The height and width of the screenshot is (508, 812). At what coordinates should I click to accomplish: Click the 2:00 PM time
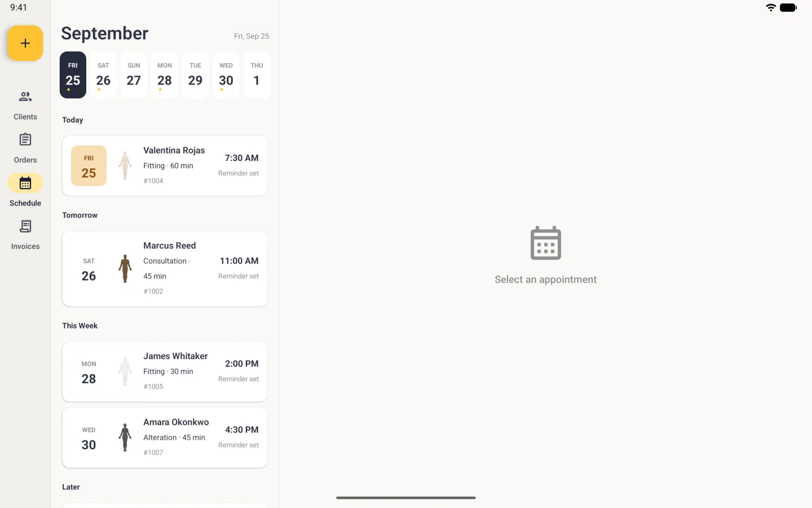241,364
